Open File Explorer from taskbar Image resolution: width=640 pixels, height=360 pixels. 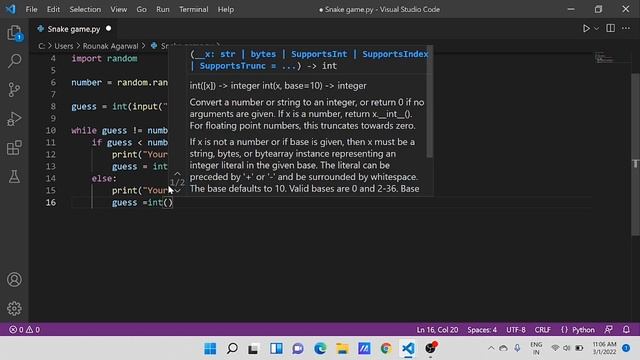pyautogui.click(x=342, y=348)
